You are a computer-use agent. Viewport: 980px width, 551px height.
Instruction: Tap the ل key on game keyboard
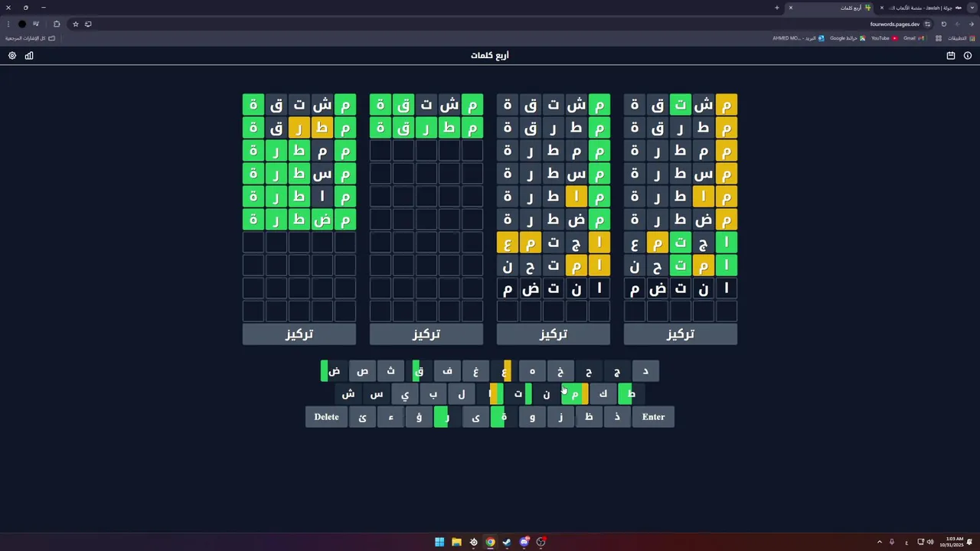click(x=462, y=394)
